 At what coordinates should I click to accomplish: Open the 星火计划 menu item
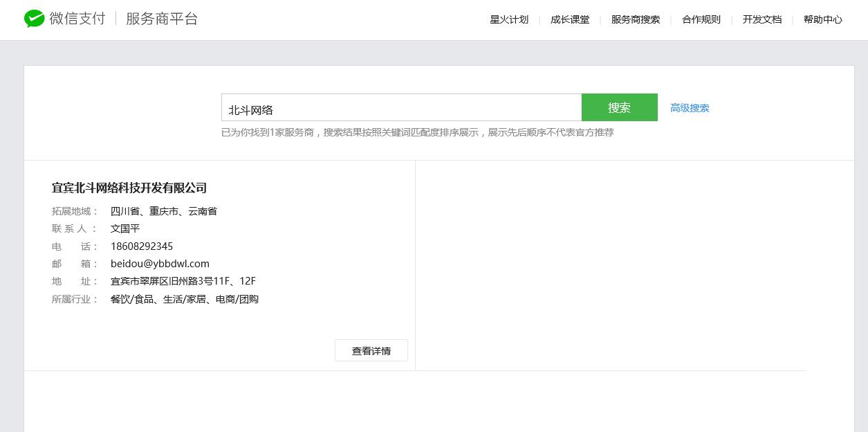coord(508,20)
